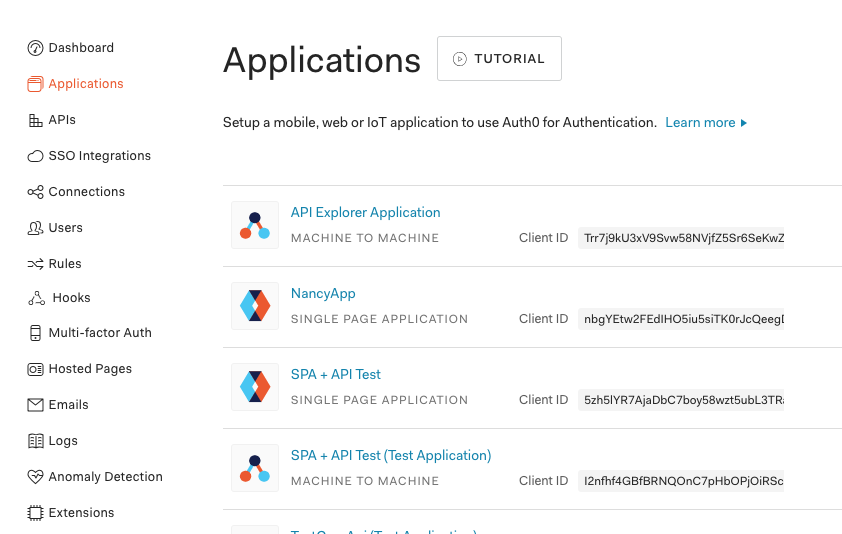The image size is (842, 534).
Task: Click the Client ID label in API Explorer row
Action: tap(543, 238)
